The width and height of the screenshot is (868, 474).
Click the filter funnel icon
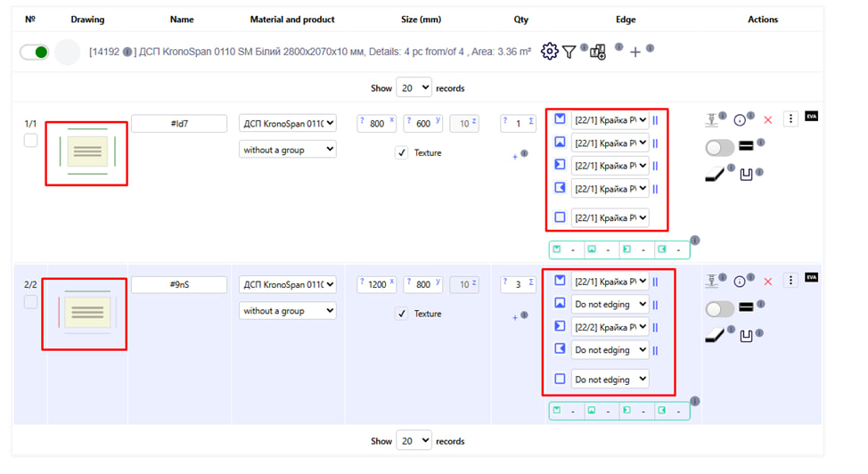[569, 52]
